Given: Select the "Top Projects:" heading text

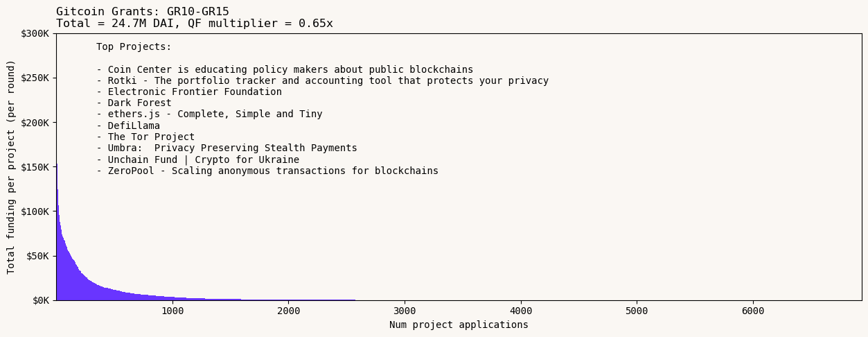Looking at the screenshot, I should pos(134,47).
